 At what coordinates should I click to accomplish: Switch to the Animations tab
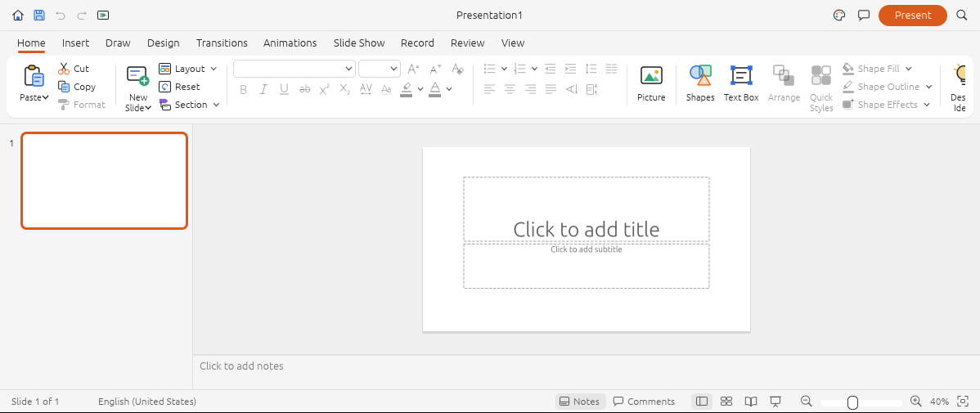(290, 43)
